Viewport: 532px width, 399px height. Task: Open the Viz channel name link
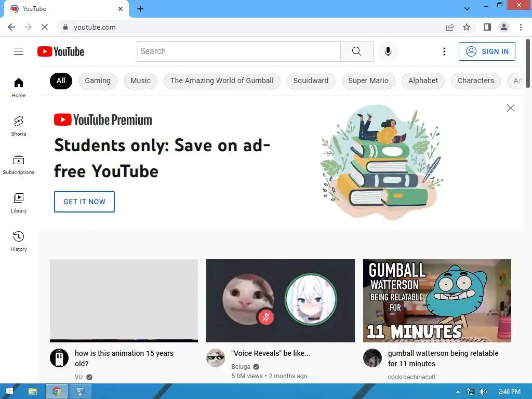79,377
